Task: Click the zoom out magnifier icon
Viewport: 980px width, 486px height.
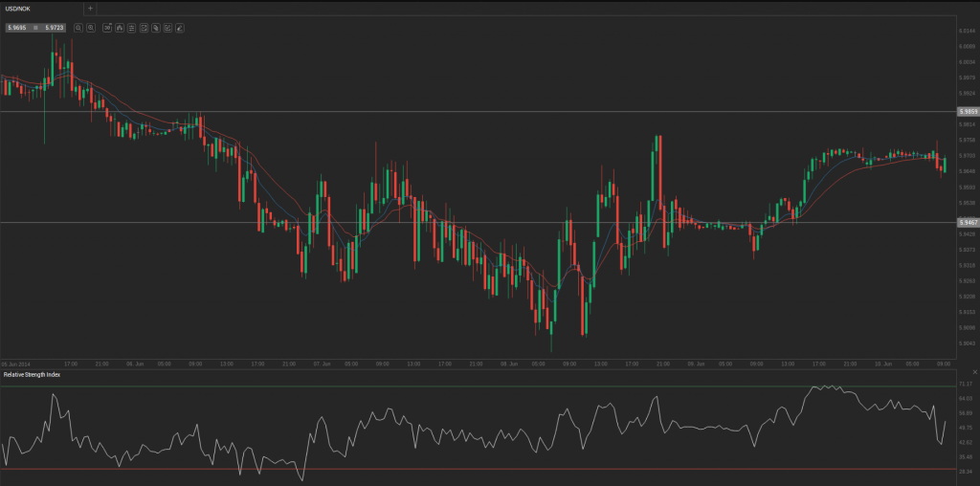Action: coord(78,28)
